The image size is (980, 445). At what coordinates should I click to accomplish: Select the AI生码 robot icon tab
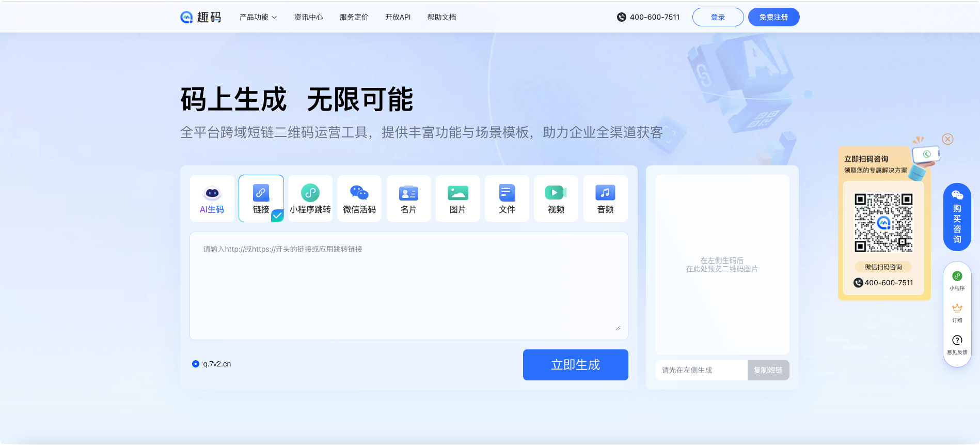click(212, 198)
